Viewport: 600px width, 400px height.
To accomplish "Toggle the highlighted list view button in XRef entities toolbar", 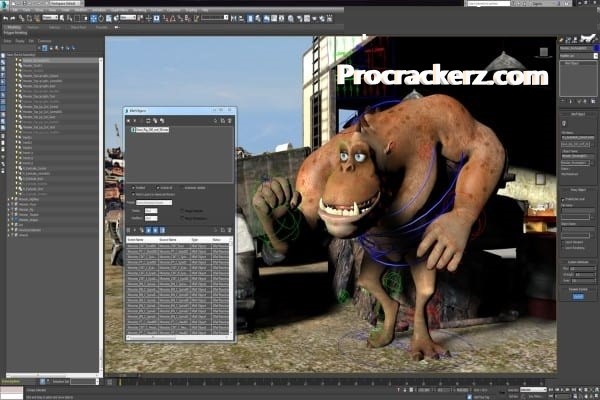I will pyautogui.click(x=162, y=230).
